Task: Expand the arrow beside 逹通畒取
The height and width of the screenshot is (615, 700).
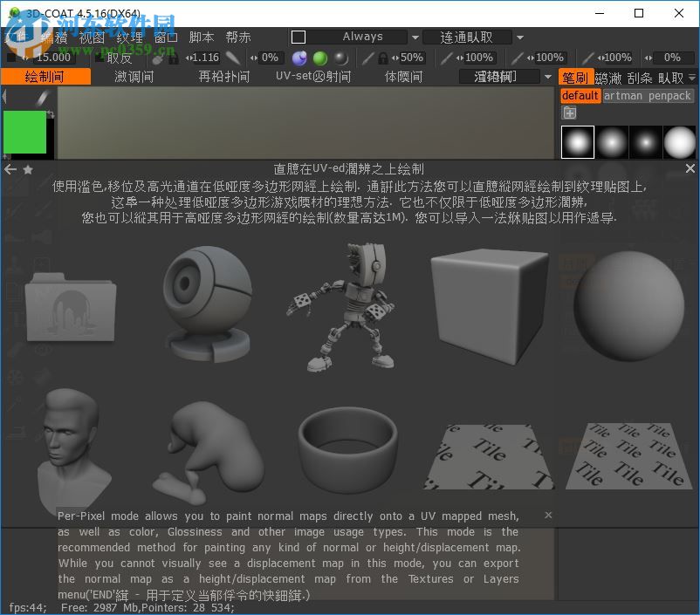Action: click(x=519, y=38)
